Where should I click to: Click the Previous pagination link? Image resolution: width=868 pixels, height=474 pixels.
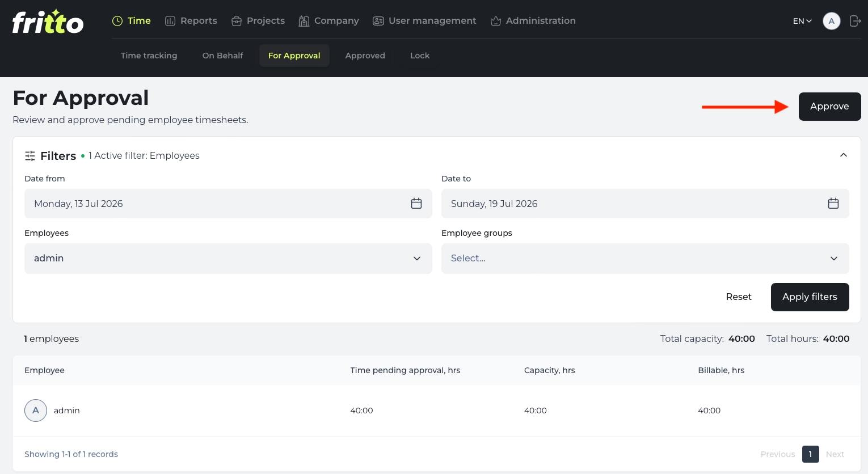[x=778, y=454]
